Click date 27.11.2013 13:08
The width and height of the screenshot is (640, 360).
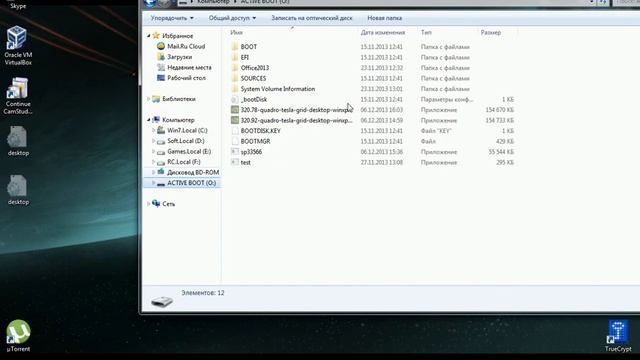click(x=382, y=162)
